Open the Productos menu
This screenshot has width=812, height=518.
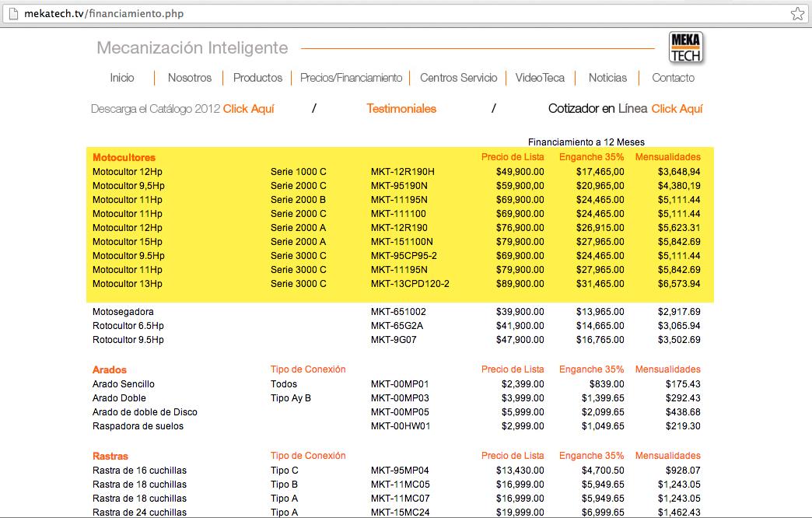coord(257,78)
